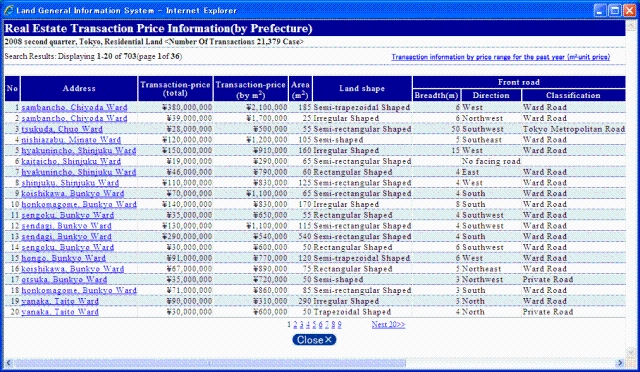Open the kaitaicho, Shinjuku Ward address
This screenshot has width=640, height=372.
pyautogui.click(x=71, y=161)
